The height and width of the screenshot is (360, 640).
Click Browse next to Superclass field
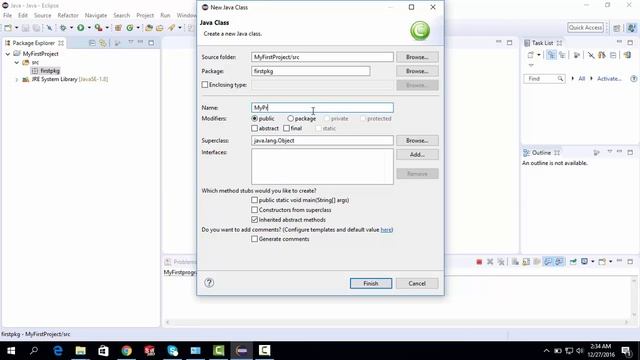[x=417, y=140]
